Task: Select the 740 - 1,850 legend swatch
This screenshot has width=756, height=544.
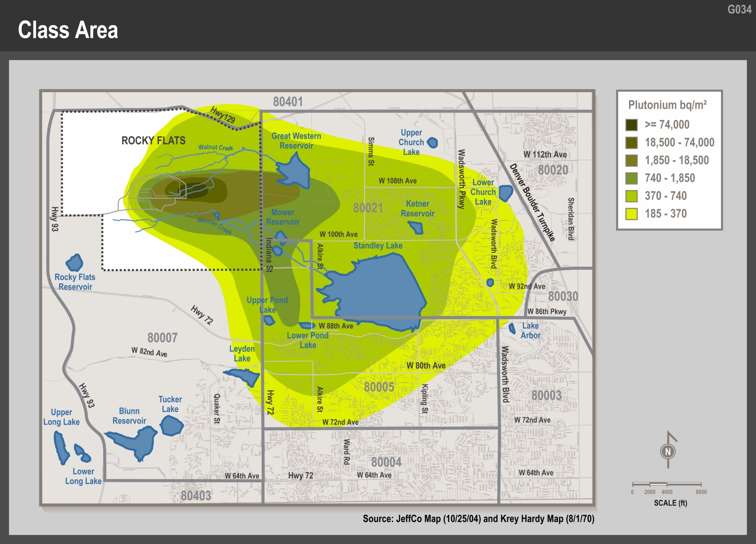Action: pos(632,178)
